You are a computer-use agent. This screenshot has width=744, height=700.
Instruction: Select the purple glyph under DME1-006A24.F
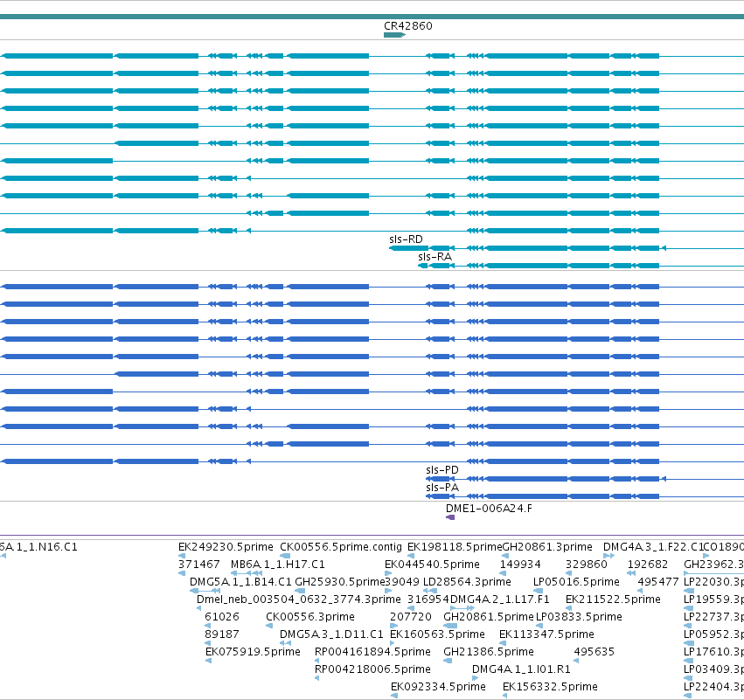(x=450, y=517)
